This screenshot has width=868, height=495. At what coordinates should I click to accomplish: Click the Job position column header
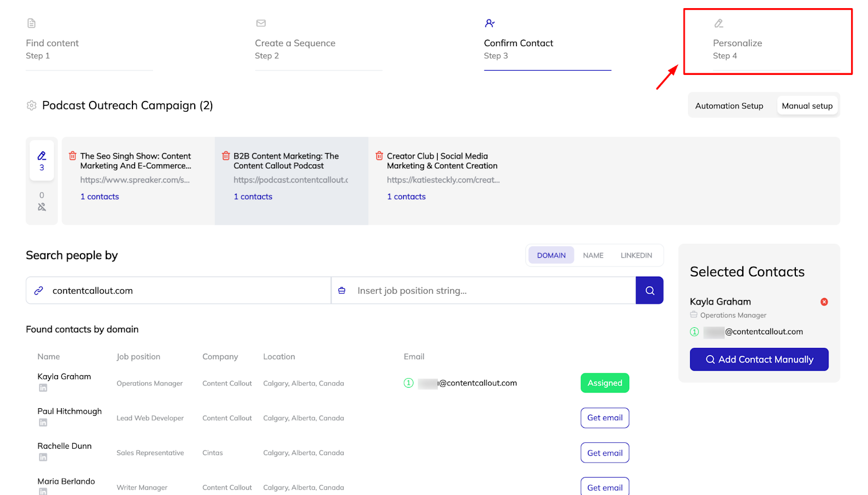click(138, 357)
